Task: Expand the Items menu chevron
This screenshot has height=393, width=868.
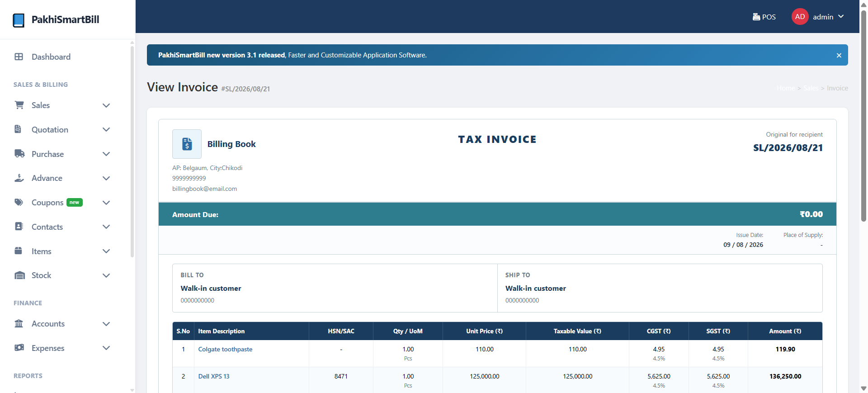Action: click(x=106, y=251)
